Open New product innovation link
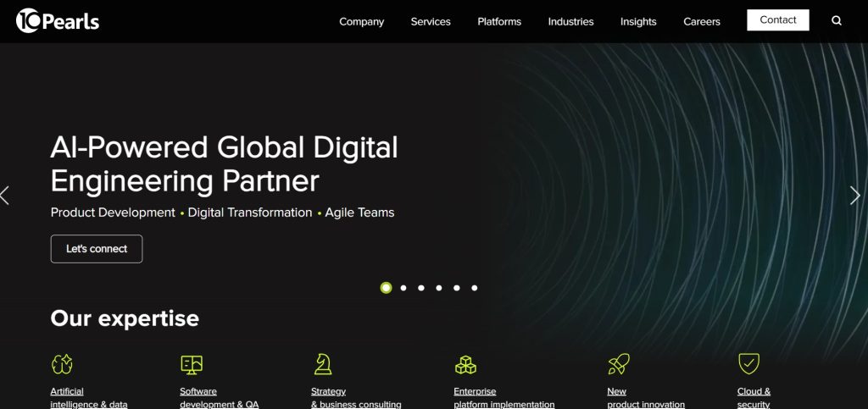The image size is (868, 409). pos(645,398)
